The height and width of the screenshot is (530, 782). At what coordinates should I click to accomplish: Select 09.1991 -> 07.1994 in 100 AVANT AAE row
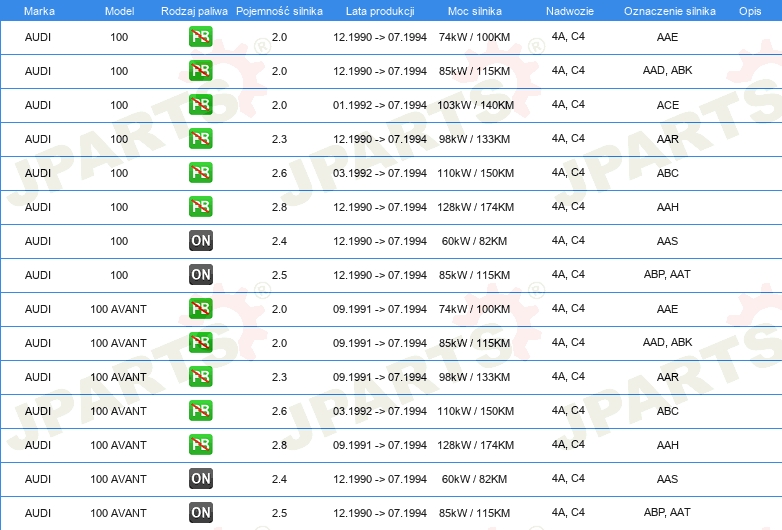[380, 309]
